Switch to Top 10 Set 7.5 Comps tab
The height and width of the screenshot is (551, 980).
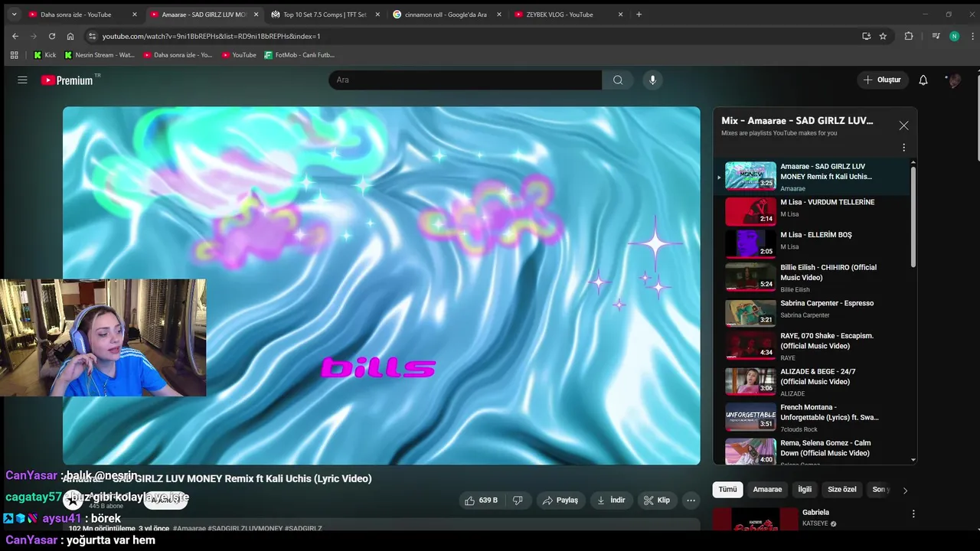click(327, 15)
